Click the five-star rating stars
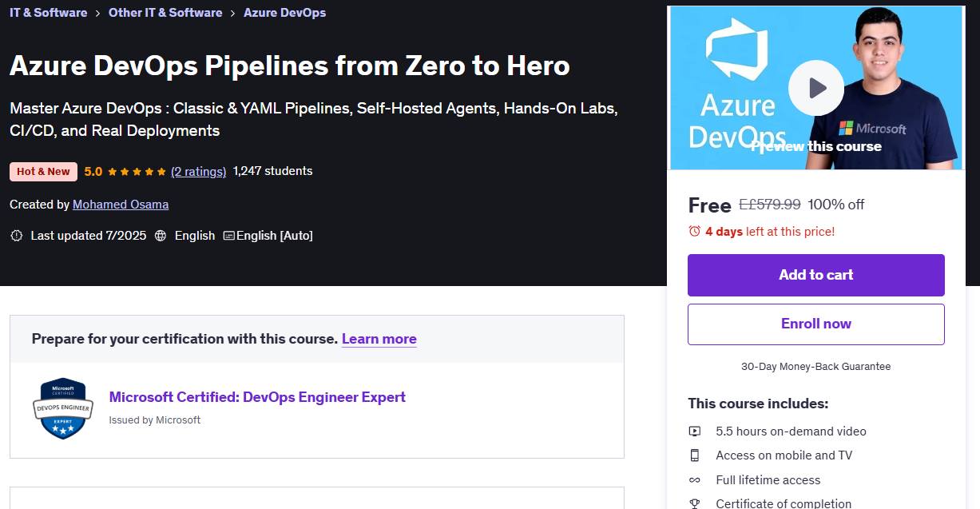Screen dimensions: 980x509 tap(137, 171)
